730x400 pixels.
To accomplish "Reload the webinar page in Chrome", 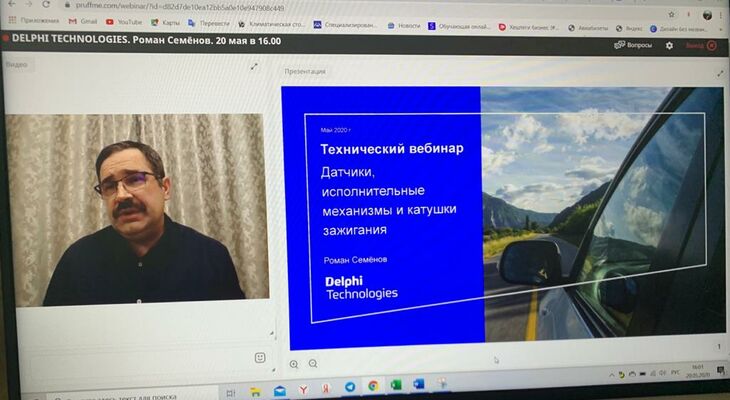I will (x=46, y=4).
